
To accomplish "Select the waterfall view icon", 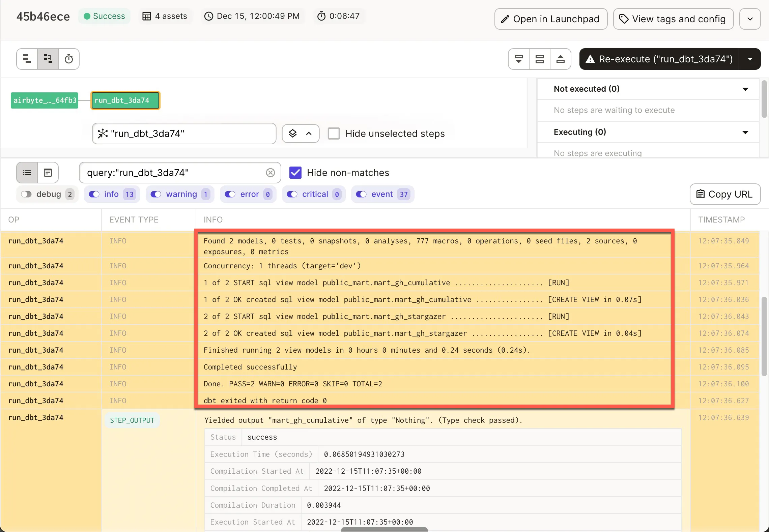I will tap(48, 59).
